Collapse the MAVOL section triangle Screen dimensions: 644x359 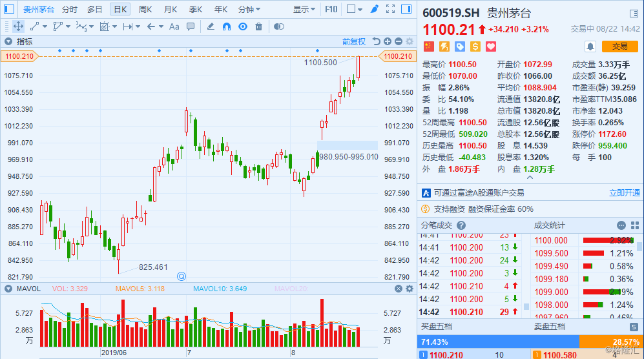coord(8,289)
